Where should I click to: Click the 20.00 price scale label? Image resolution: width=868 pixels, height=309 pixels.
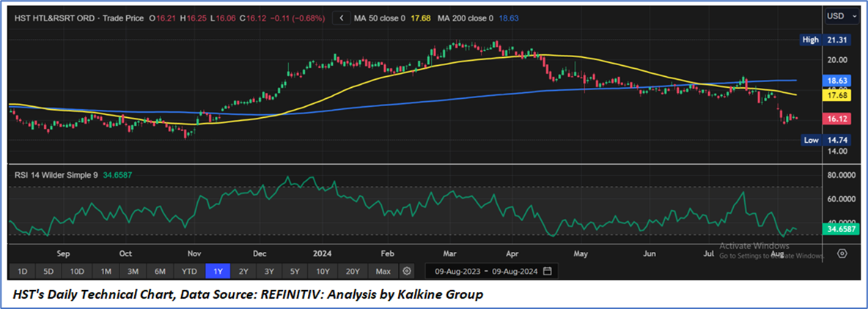[x=837, y=60]
